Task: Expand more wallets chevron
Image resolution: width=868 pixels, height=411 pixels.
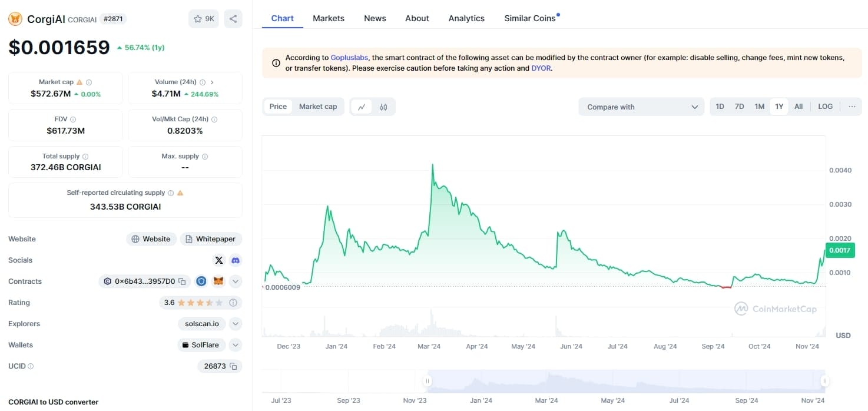Action: pos(236,345)
